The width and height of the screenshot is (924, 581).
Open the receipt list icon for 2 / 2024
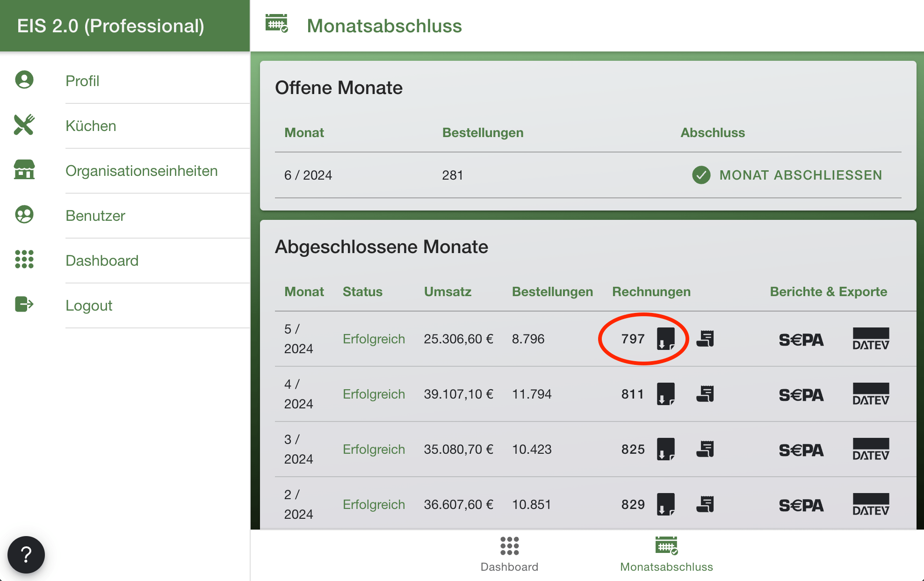click(x=705, y=504)
